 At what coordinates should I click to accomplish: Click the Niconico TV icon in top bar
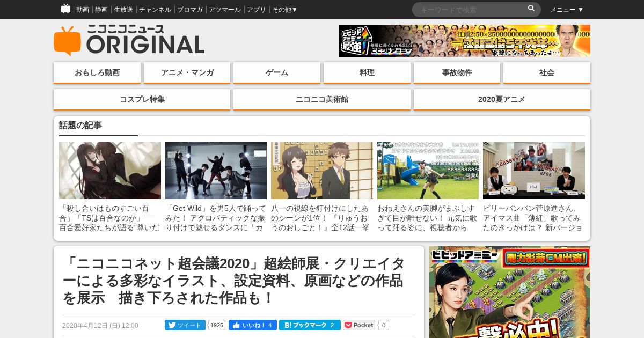[x=65, y=9]
